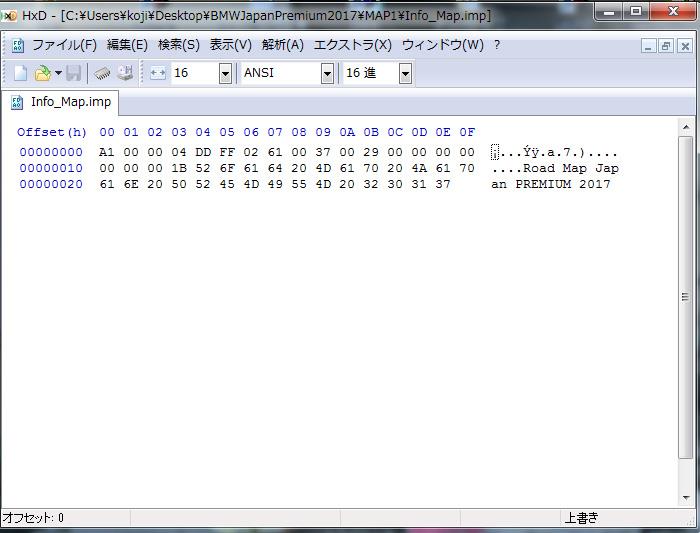Open the bytes per row dropdown showing 16
Viewport: 700px width, 533px height.
225,73
